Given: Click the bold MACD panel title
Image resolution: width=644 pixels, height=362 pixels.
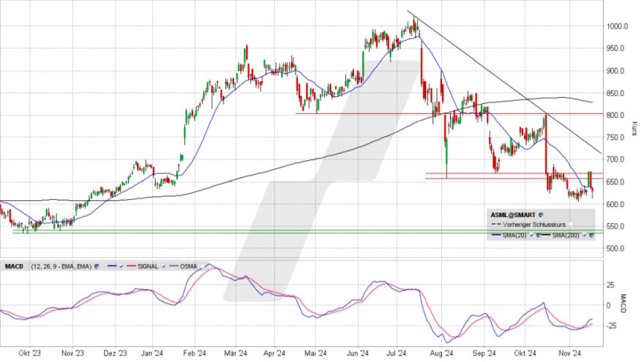Looking at the screenshot, I should (x=15, y=267).
